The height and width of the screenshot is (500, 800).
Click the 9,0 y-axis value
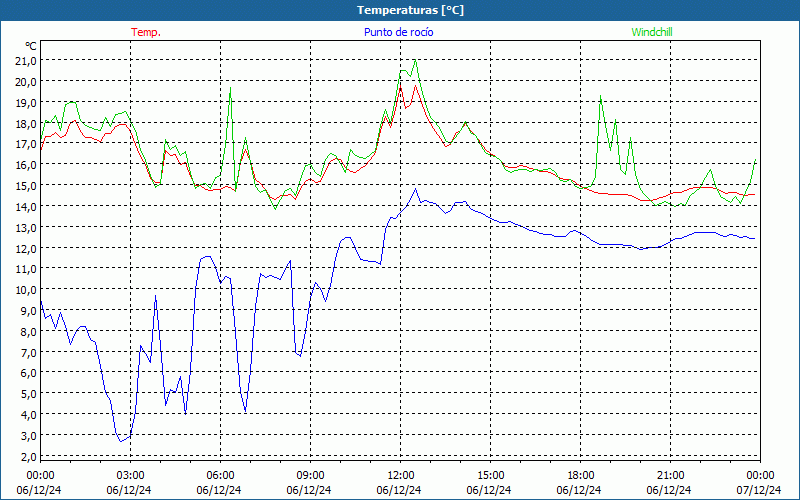(30, 311)
